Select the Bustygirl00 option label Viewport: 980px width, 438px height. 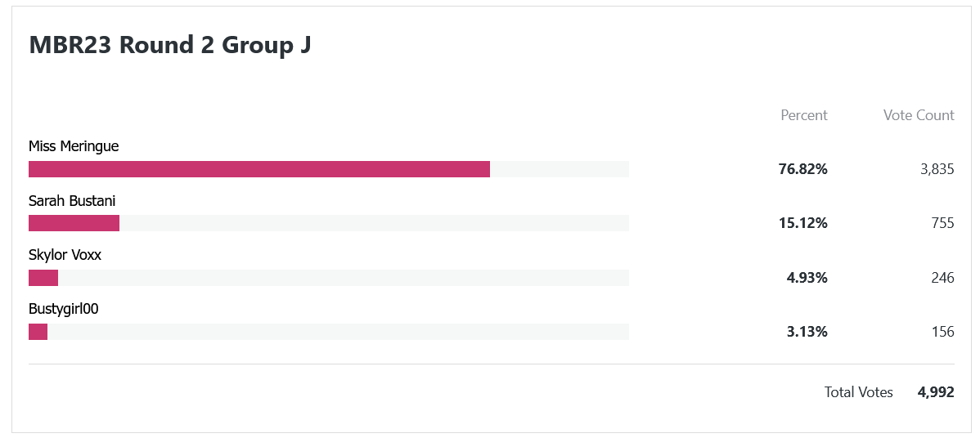(x=64, y=309)
